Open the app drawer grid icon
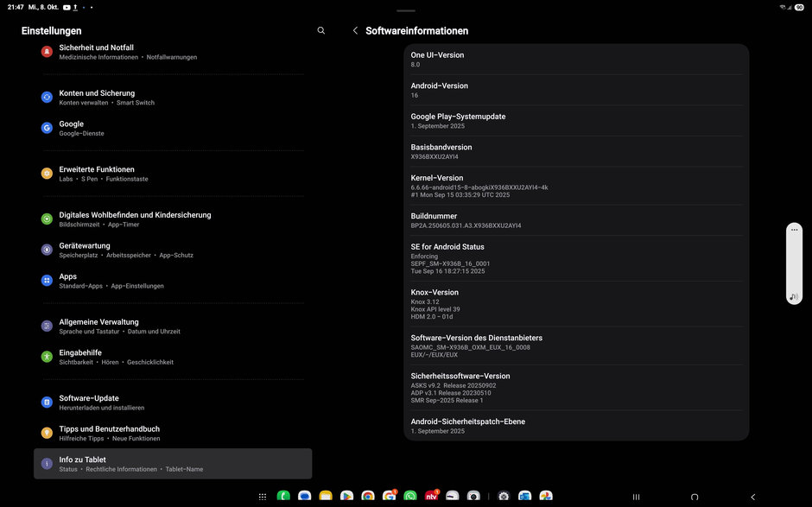812x507 pixels. (x=263, y=497)
